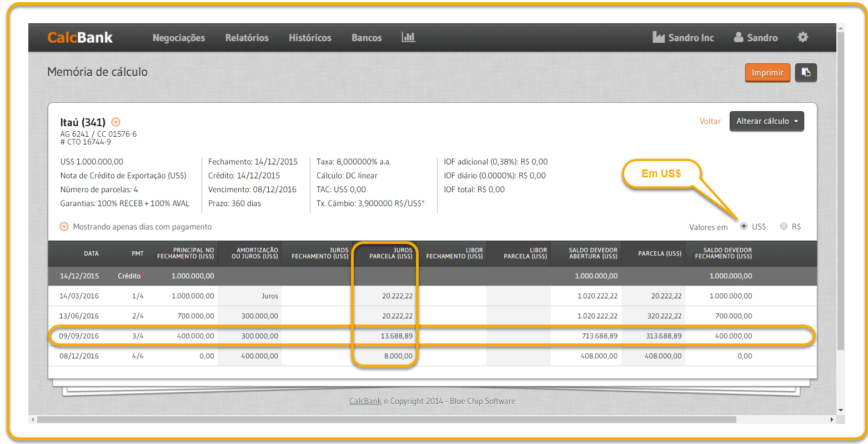Click the JUROS PARCELA (US$) column header
Image resolution: width=868 pixels, height=444 pixels.
point(391,253)
